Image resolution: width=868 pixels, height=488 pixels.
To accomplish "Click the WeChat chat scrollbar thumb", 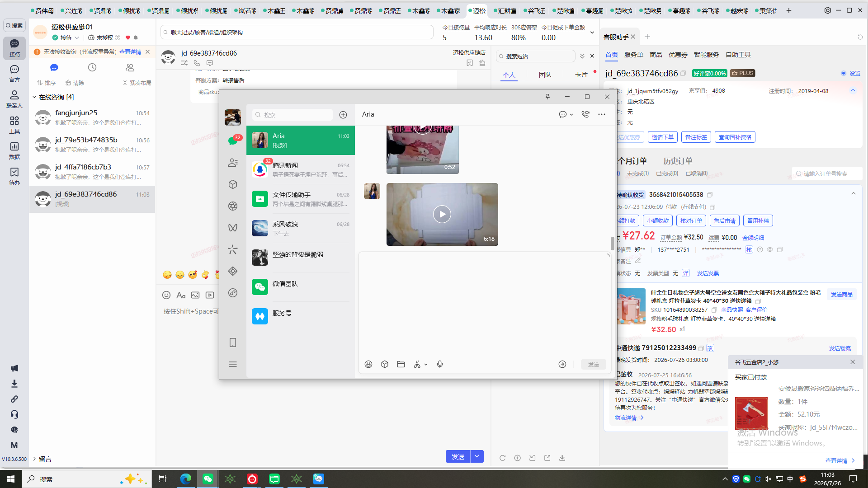I will pyautogui.click(x=613, y=243).
